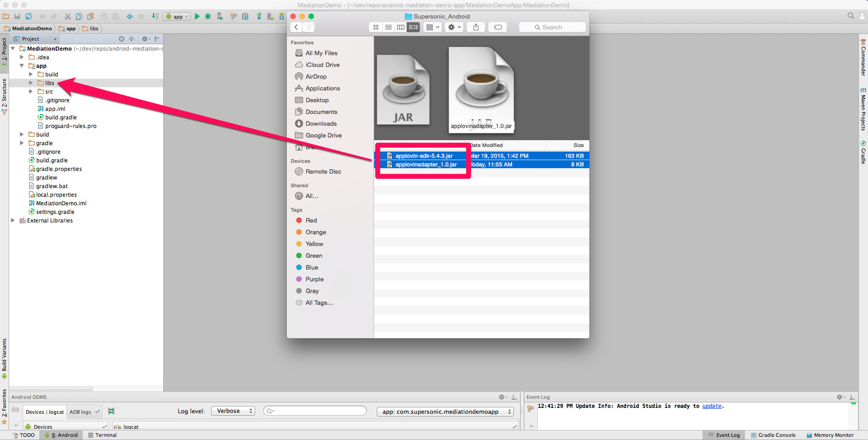Image resolution: width=868 pixels, height=440 pixels.
Task: Open the app run configuration dropdown
Action: point(177,17)
